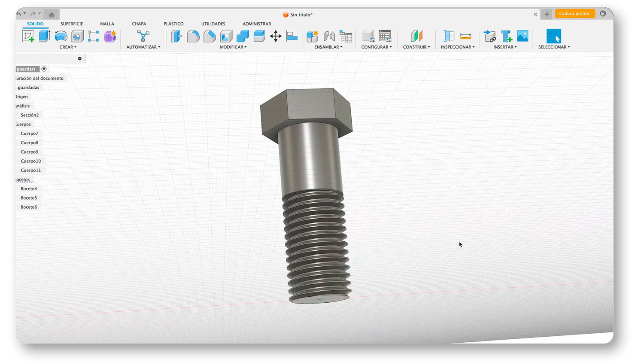This screenshot has height=362, width=644.
Task: Select Boceto5 in the browser tree
Action: (29, 198)
